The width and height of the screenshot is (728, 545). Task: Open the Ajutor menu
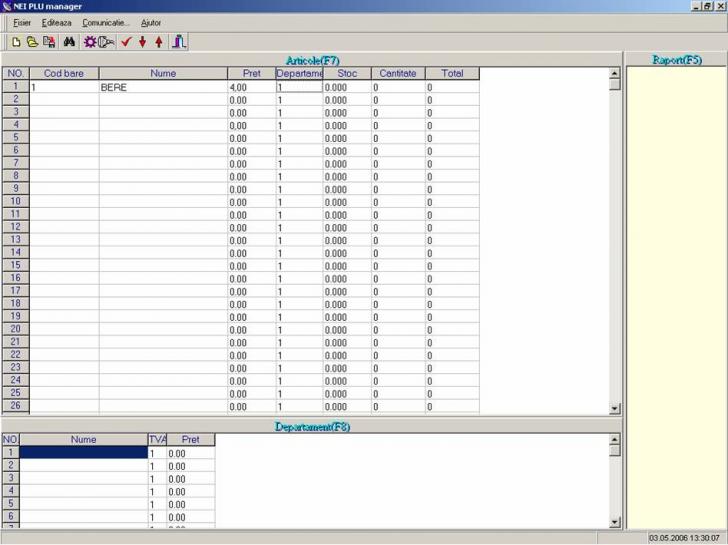[151, 22]
